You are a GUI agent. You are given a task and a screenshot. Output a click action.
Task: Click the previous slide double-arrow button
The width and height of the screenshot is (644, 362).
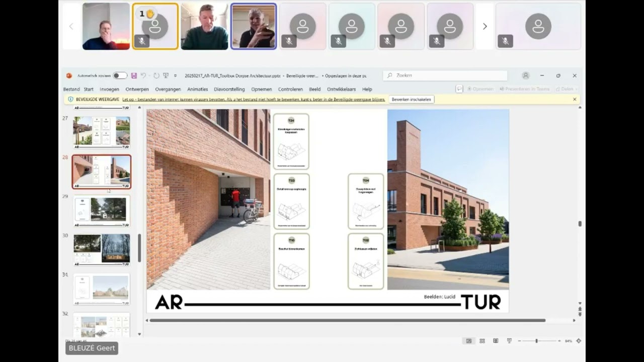(580, 309)
